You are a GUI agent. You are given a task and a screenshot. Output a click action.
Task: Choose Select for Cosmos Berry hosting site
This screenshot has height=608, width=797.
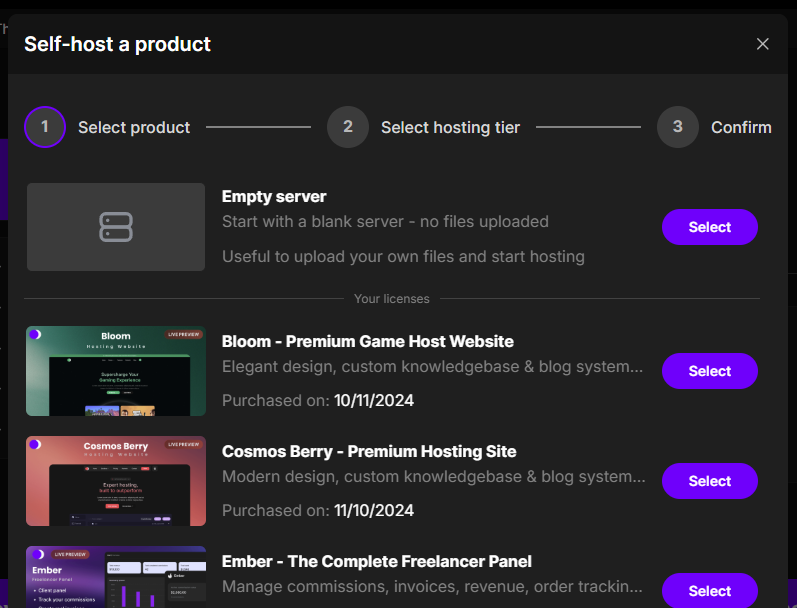coord(709,481)
